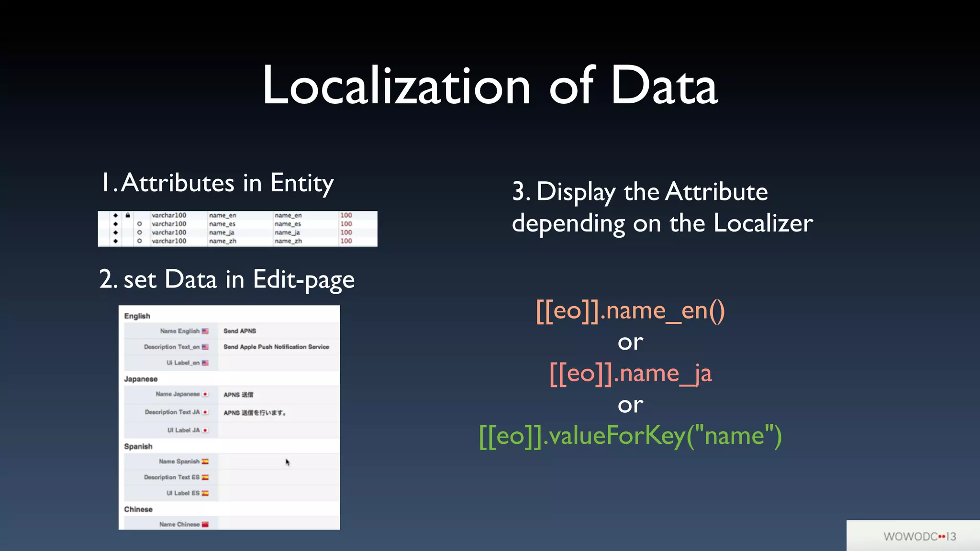Click the Name English field containing Send APNS
The width and height of the screenshot is (980, 551).
pyautogui.click(x=279, y=331)
